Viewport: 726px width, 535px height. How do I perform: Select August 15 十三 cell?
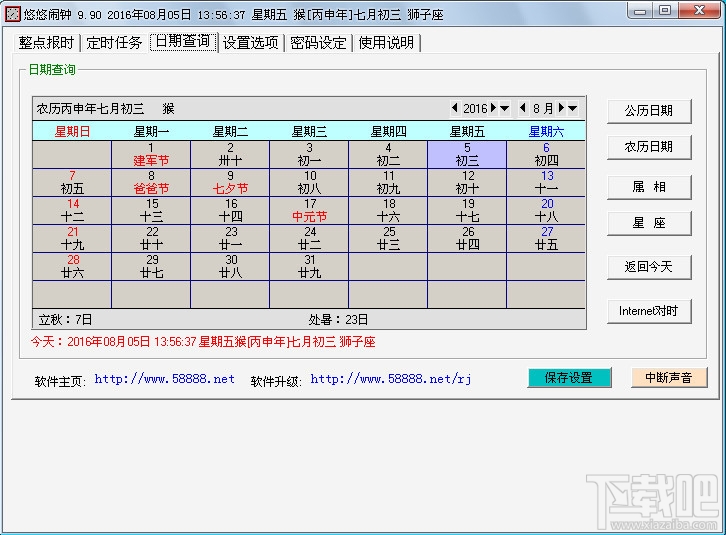(151, 211)
